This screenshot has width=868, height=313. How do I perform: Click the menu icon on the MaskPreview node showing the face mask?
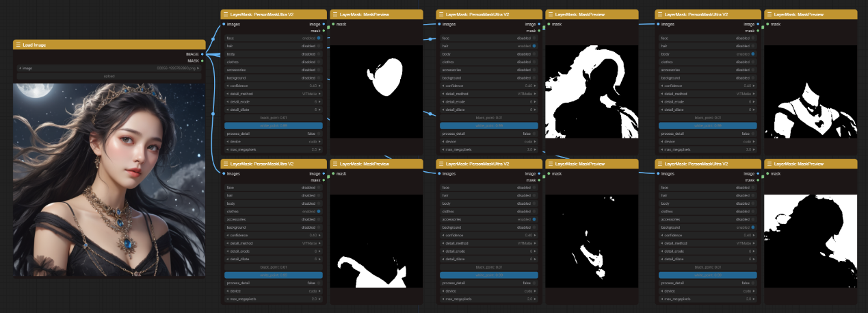(x=334, y=14)
